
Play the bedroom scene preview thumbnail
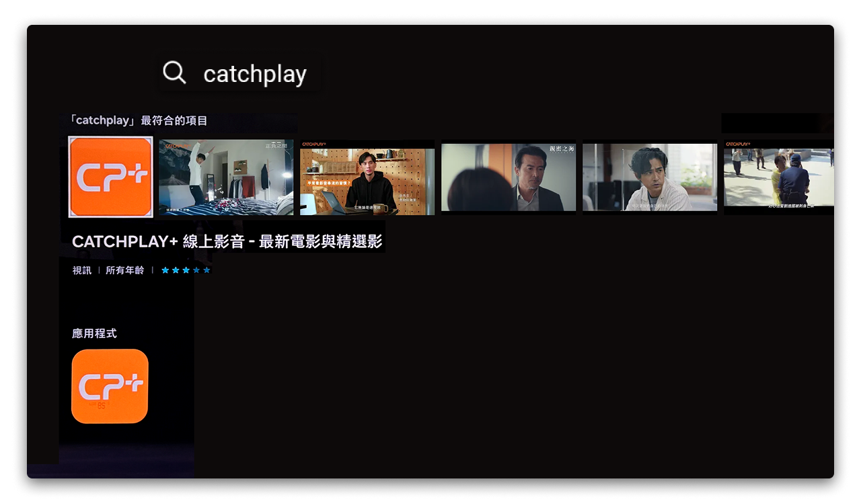click(x=226, y=177)
